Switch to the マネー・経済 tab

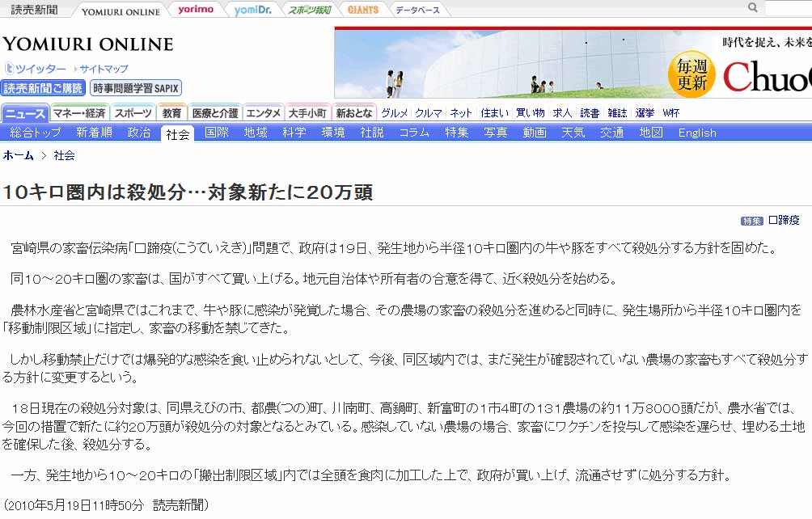[x=79, y=113]
